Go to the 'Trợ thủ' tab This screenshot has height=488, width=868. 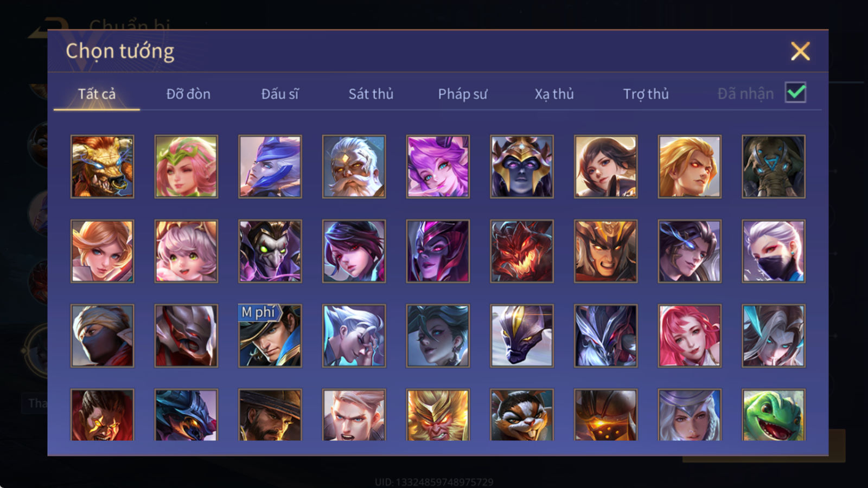point(646,94)
